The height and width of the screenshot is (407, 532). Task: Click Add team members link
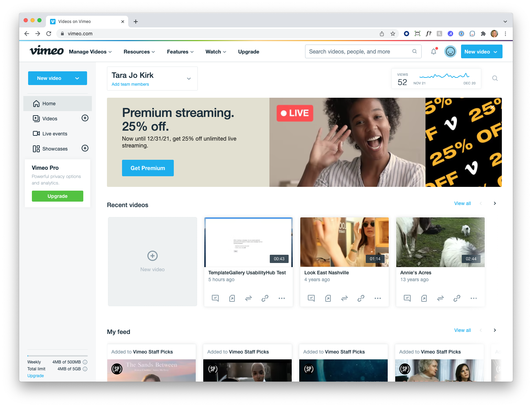130,84
